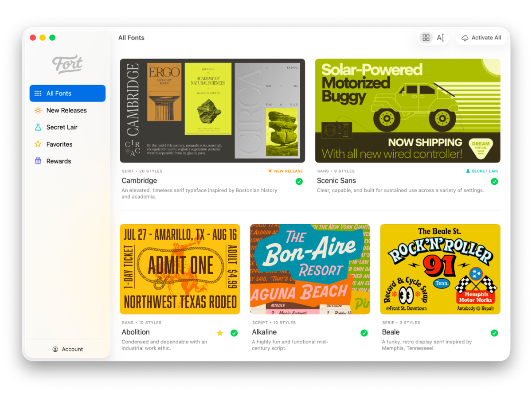Click the grid icon beside All Fonts

pyautogui.click(x=38, y=93)
